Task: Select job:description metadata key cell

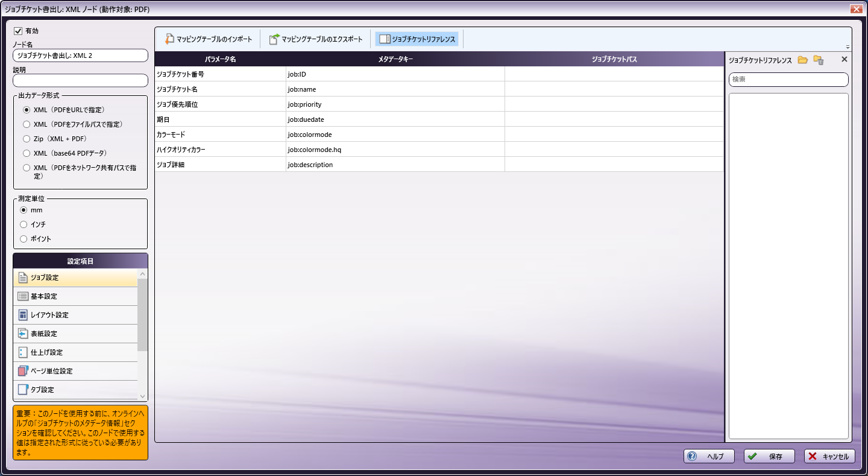Action: click(x=395, y=165)
